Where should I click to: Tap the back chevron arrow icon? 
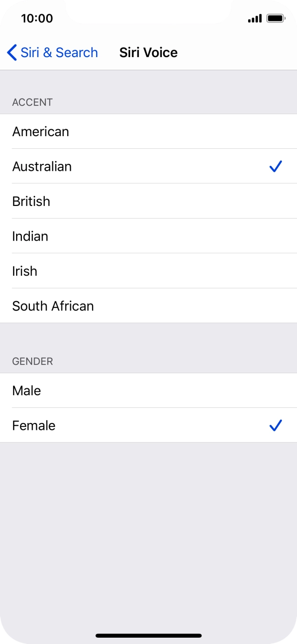coord(12,53)
